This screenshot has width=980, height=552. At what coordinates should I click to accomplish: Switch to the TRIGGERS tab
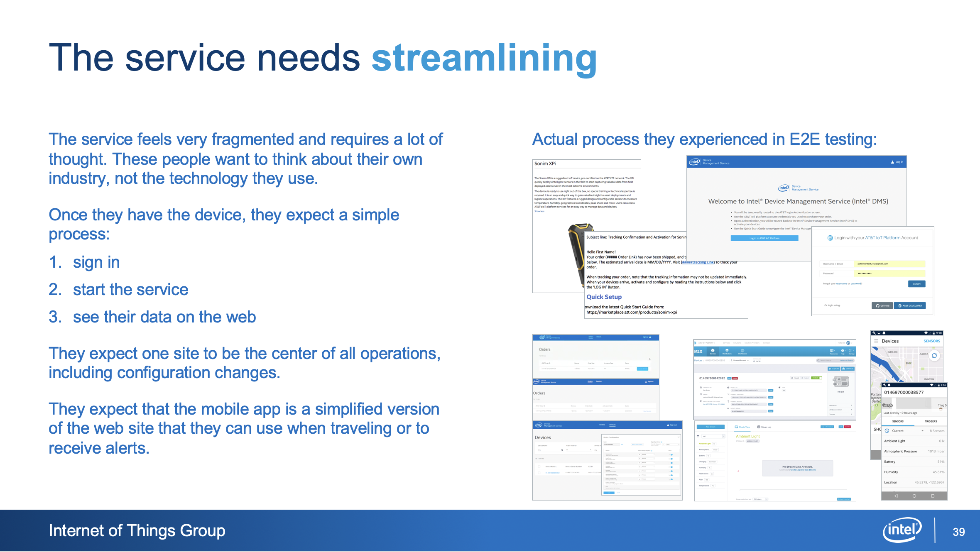(931, 421)
